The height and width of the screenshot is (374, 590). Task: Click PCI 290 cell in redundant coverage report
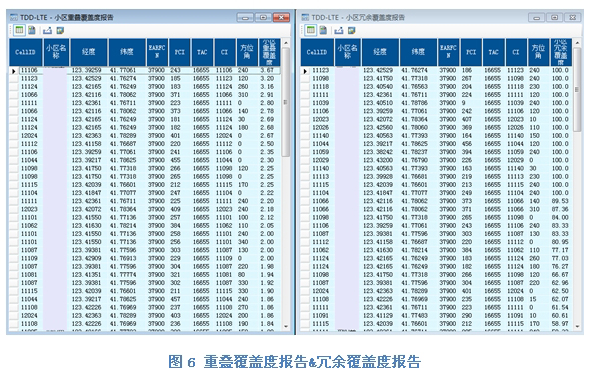coord(467,315)
